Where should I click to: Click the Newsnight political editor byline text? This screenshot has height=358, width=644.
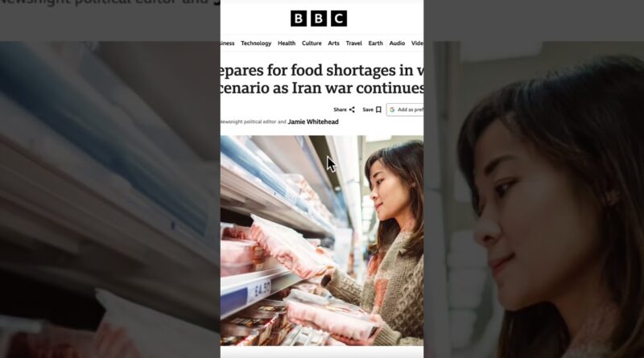click(253, 122)
